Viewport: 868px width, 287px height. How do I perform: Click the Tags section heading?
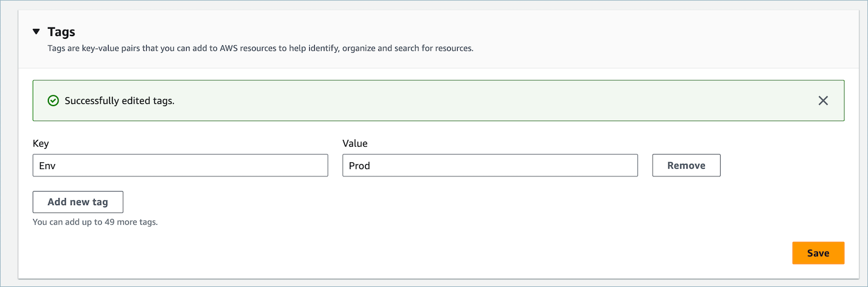(61, 31)
